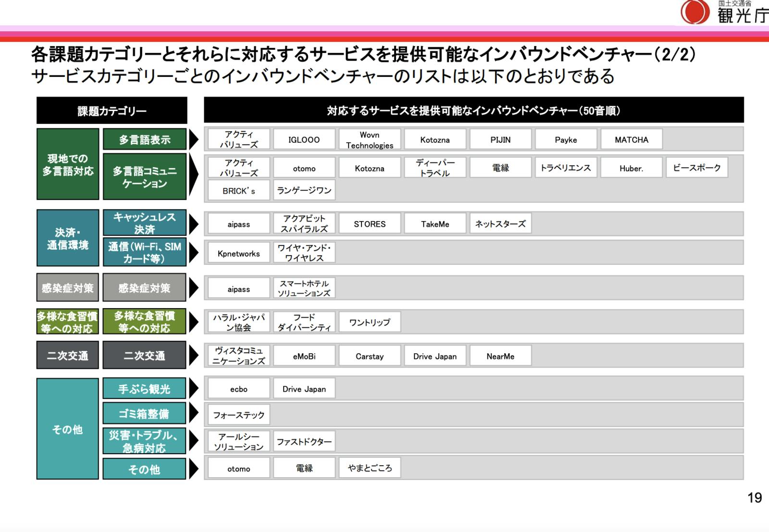769x532 pixels.
Task: Click Drive Japan in the 二次交通 row
Action: [x=435, y=356]
